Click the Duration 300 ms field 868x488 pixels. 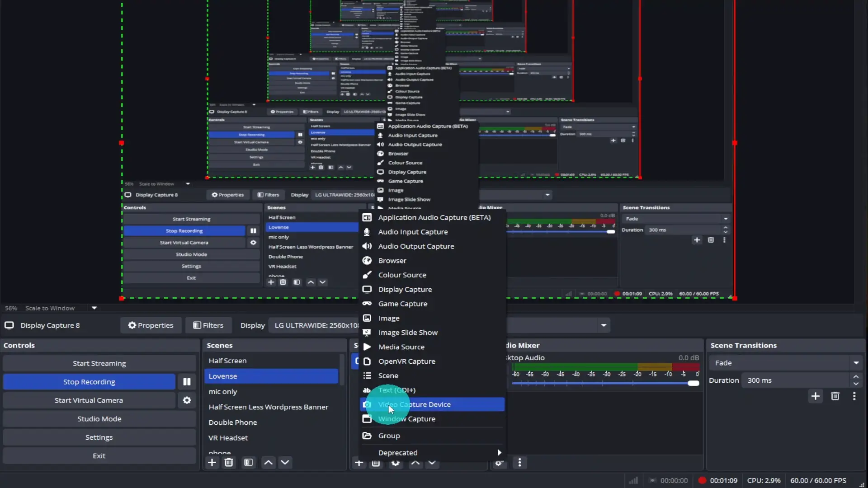pyautogui.click(x=795, y=380)
